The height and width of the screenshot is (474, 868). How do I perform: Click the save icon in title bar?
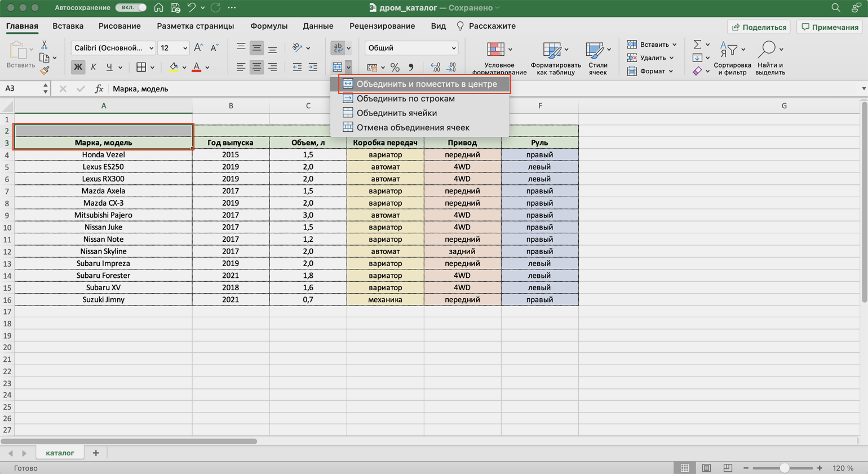pos(175,7)
